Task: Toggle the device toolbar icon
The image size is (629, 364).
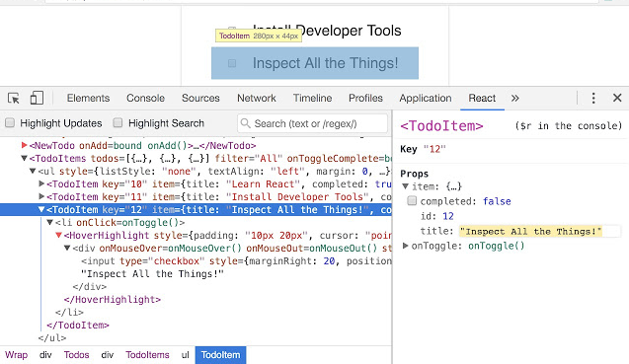Action: pos(37,98)
